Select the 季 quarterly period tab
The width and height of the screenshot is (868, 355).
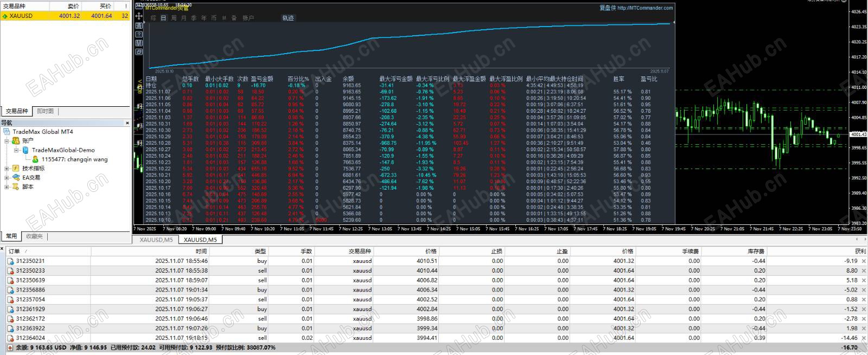point(194,18)
